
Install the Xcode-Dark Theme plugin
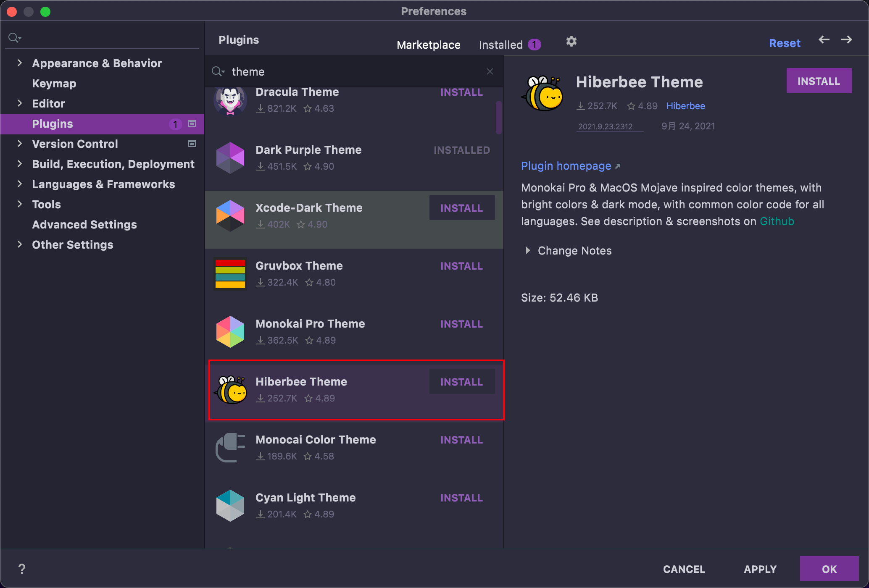(x=461, y=208)
